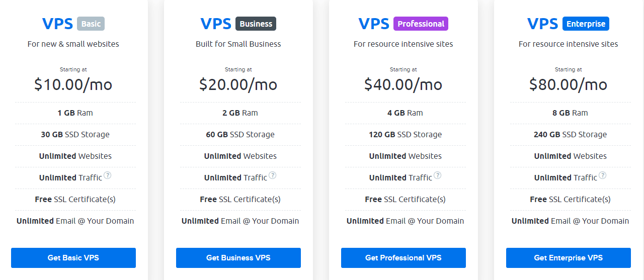Select the gray Basic badge label
The image size is (644, 280).
tap(91, 24)
